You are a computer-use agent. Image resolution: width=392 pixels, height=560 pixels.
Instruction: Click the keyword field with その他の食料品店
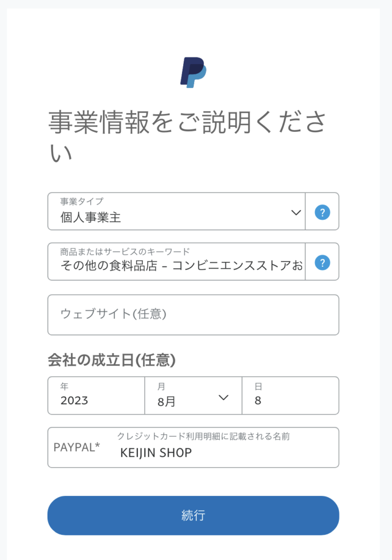pyautogui.click(x=180, y=266)
